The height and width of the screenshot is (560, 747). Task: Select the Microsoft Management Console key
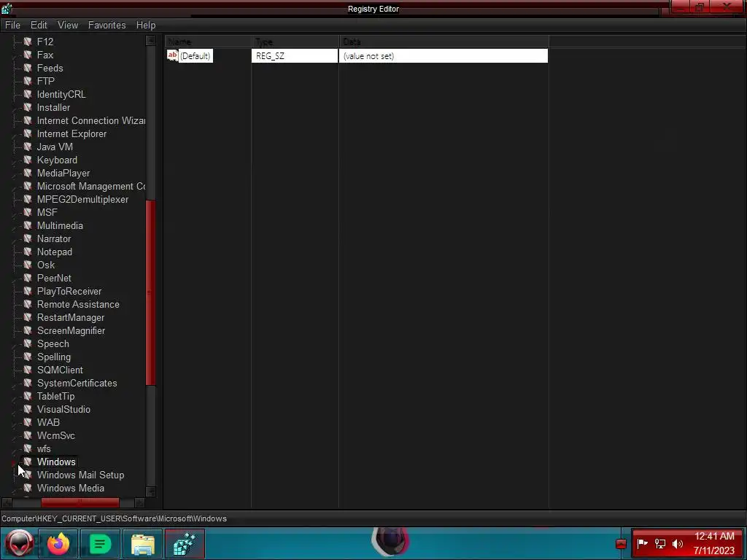[91, 186]
